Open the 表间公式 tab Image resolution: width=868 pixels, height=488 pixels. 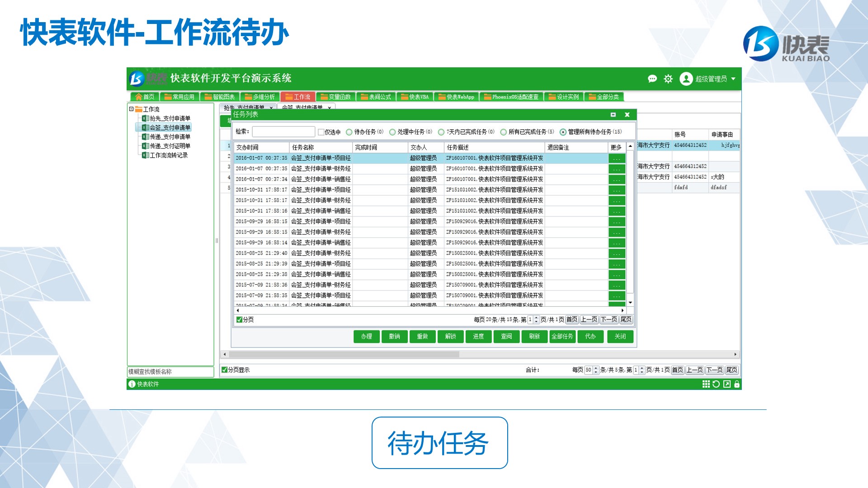376,97
